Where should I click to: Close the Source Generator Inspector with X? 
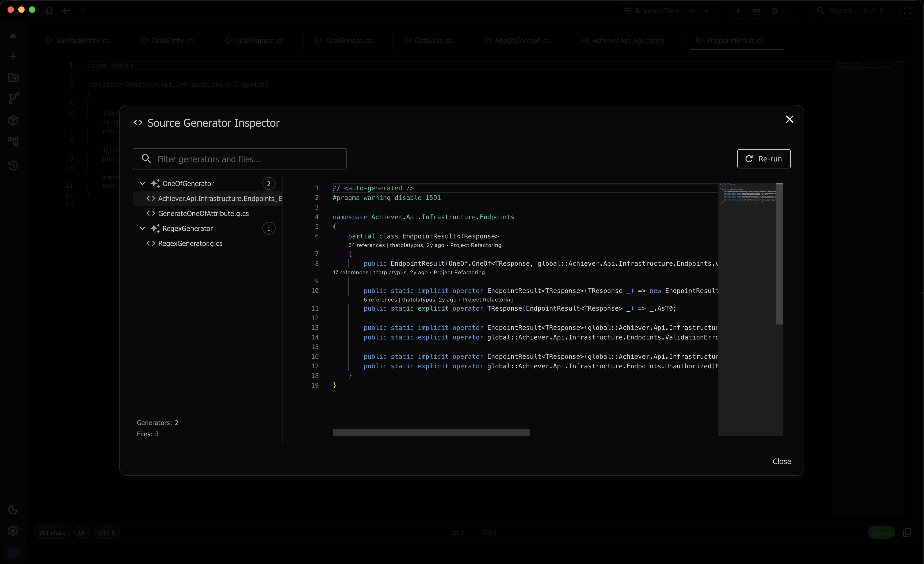click(789, 119)
